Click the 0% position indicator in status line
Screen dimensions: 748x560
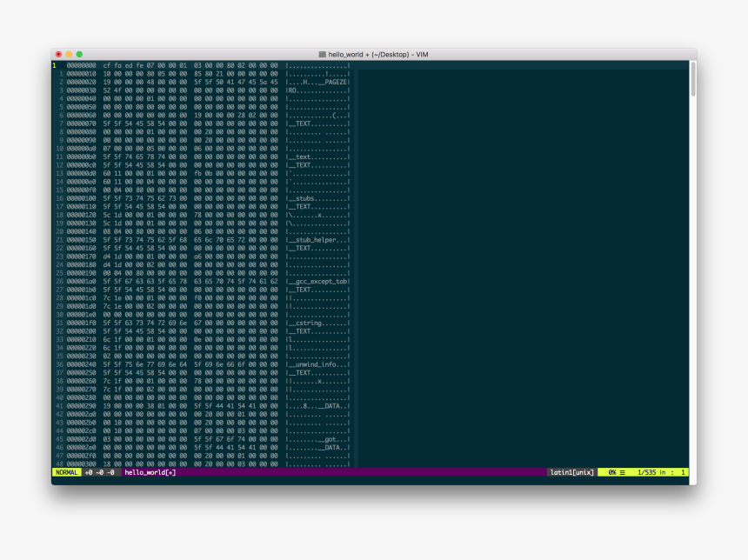click(x=616, y=472)
